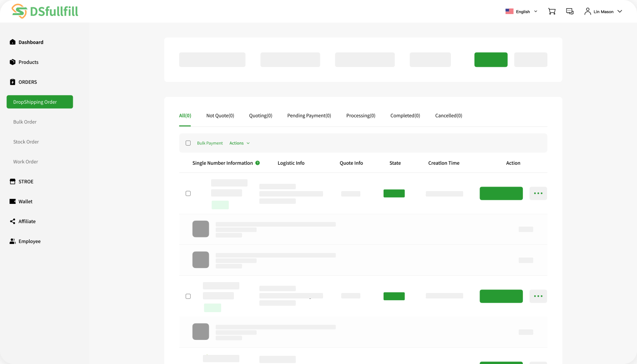Open the Actions dropdown
The height and width of the screenshot is (364, 637).
pyautogui.click(x=239, y=143)
